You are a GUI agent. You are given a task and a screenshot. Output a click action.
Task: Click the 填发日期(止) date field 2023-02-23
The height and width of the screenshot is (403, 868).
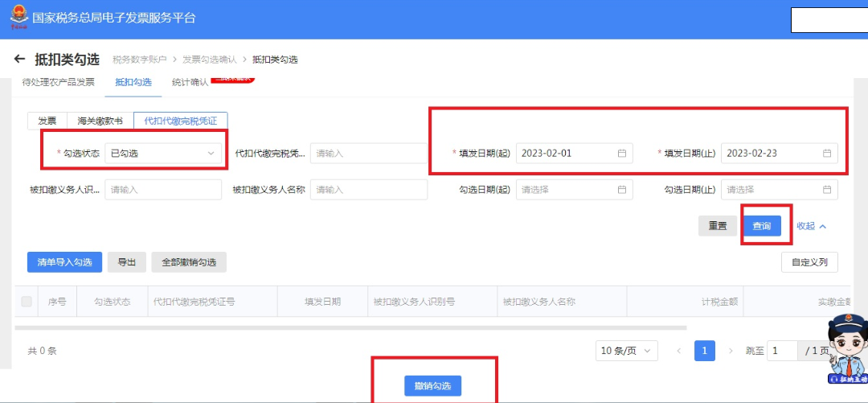(x=780, y=154)
